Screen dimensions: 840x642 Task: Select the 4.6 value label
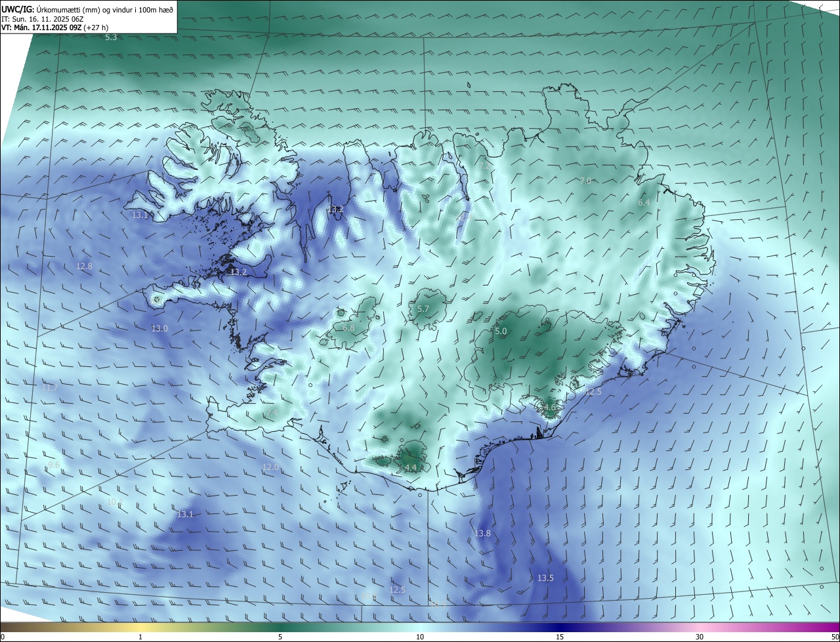point(550,407)
